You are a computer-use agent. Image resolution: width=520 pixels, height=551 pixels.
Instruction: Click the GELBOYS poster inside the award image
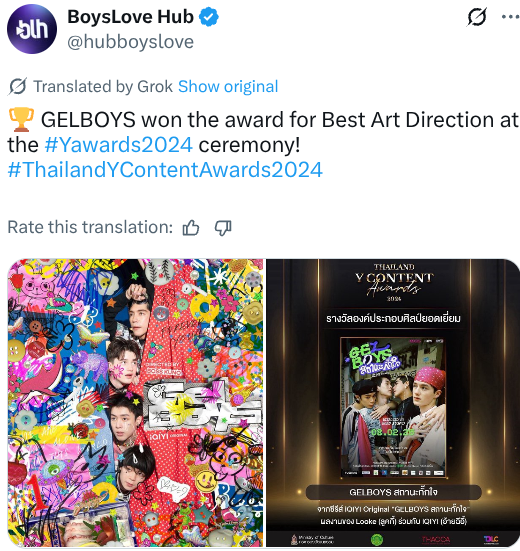point(393,407)
